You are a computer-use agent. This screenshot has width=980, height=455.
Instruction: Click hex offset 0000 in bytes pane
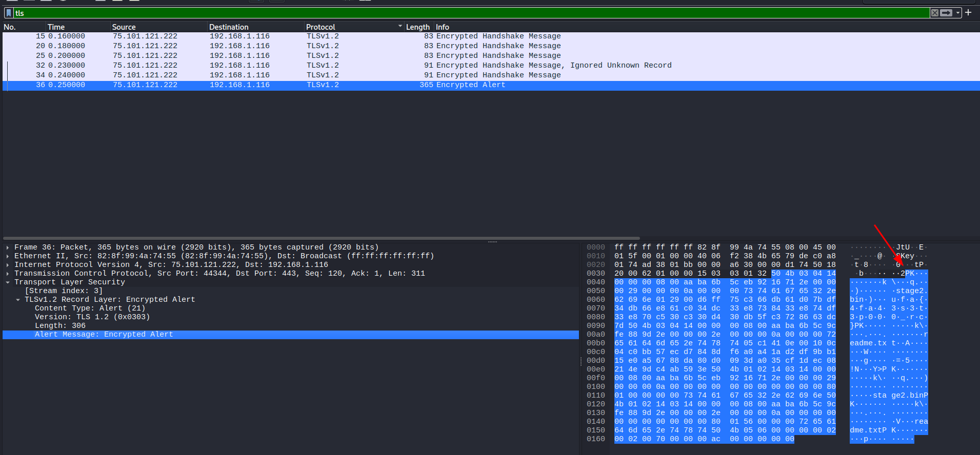pyautogui.click(x=596, y=247)
